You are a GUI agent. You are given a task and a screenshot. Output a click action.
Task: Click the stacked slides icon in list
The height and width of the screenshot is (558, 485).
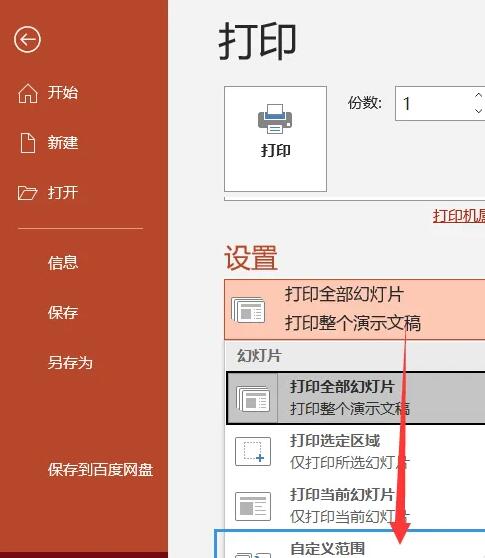pos(253,399)
